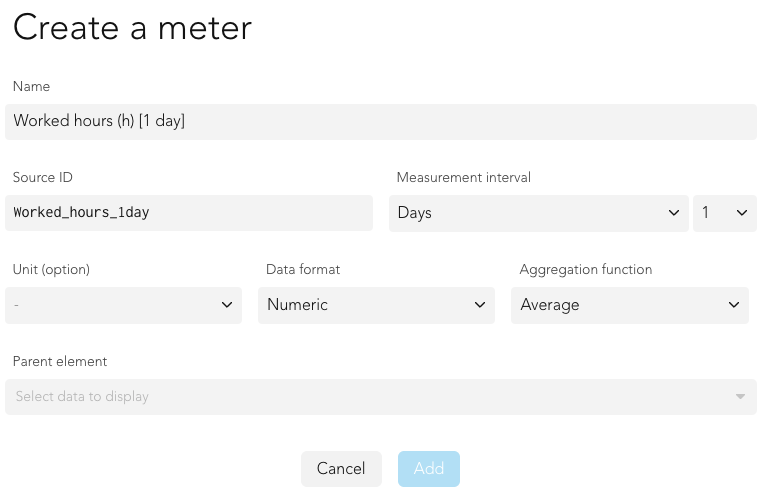Image resolution: width=769 pixels, height=499 pixels.
Task: Open the Days measurement interval dropdown
Action: click(x=538, y=213)
